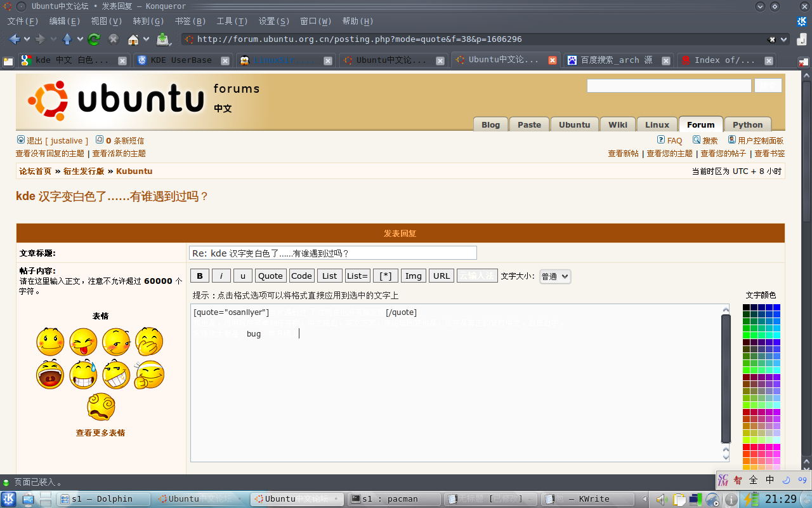Open the 书签(B) bookmarks menu
Image resolution: width=812 pixels, height=508 pixels.
coord(190,21)
